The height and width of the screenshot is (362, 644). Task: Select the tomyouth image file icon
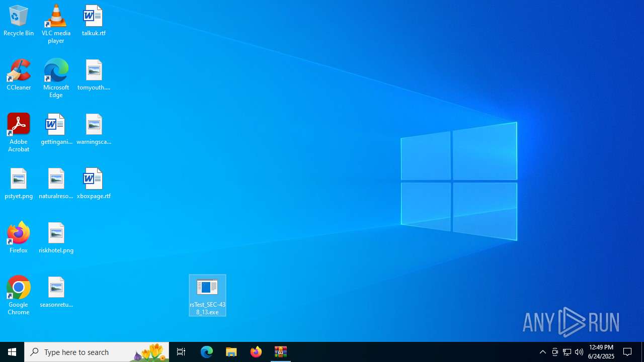[x=94, y=75]
